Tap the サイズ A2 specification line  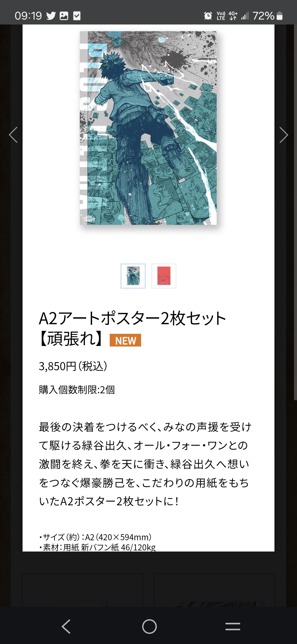(95, 537)
